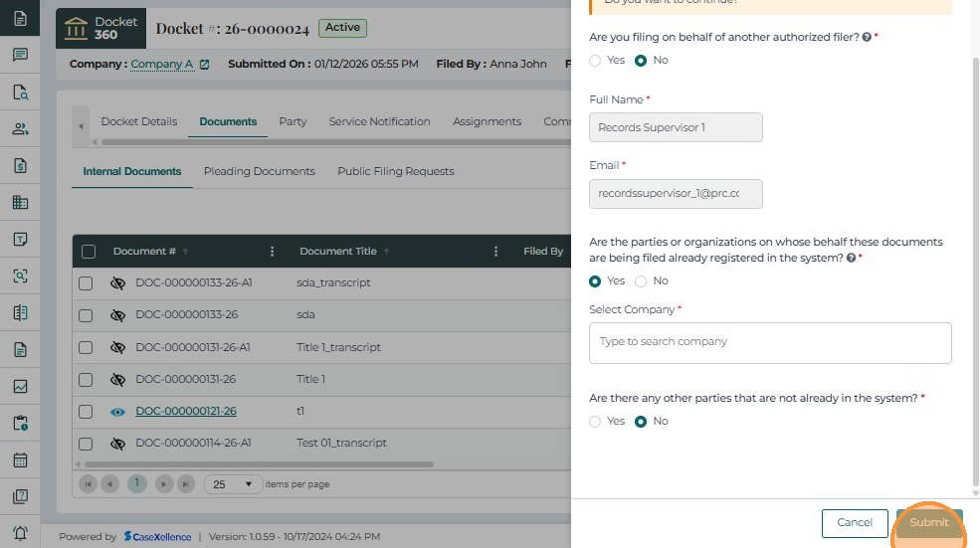This screenshot has width=980, height=548.
Task: Open the document search sidebar icon
Action: (20, 92)
